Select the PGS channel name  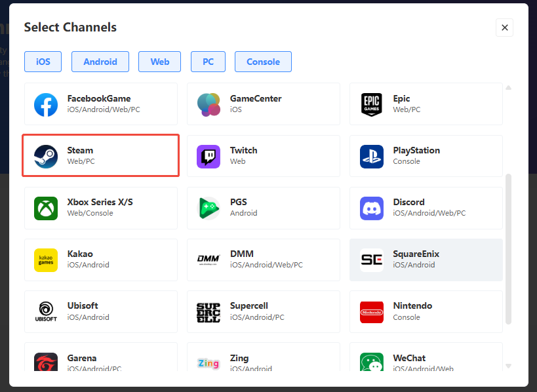pyautogui.click(x=239, y=202)
